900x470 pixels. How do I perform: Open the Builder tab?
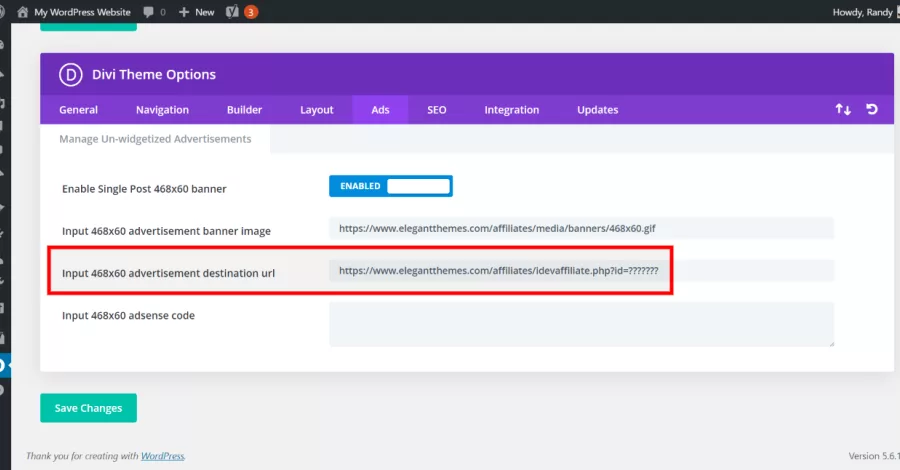[x=245, y=110]
